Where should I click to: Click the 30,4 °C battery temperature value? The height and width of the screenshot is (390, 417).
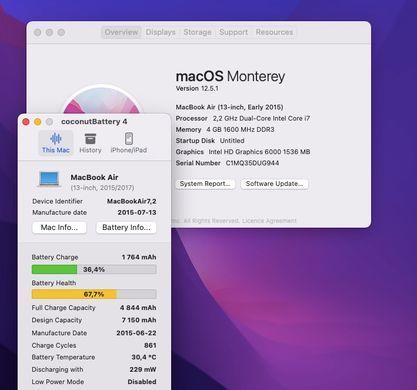[144, 357]
